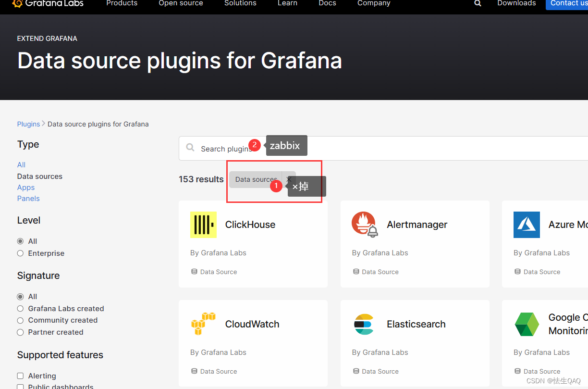Click the Google Cloud Monitoring logo
The width and height of the screenshot is (588, 389).
coord(527,324)
